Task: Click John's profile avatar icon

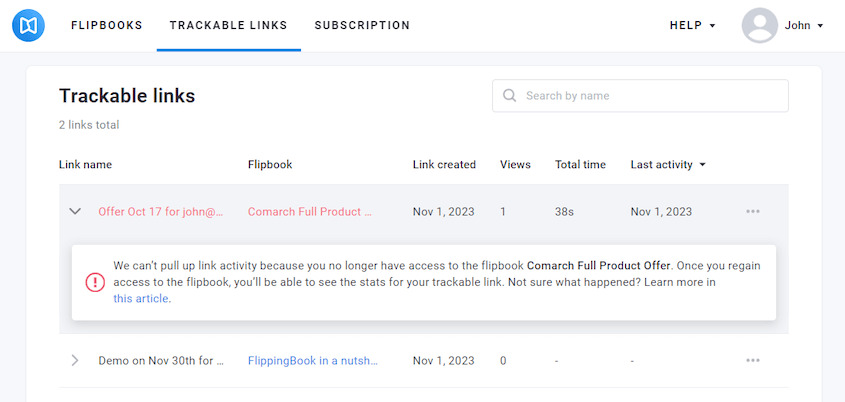Action: (759, 25)
